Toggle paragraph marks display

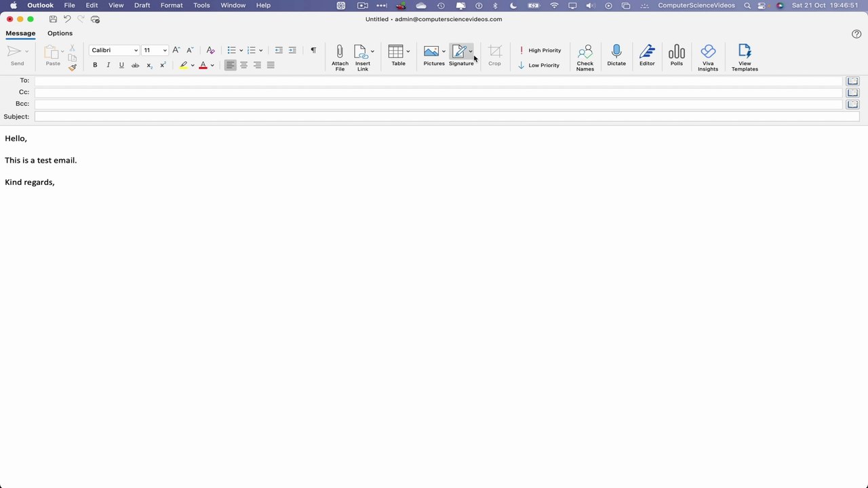tap(313, 50)
